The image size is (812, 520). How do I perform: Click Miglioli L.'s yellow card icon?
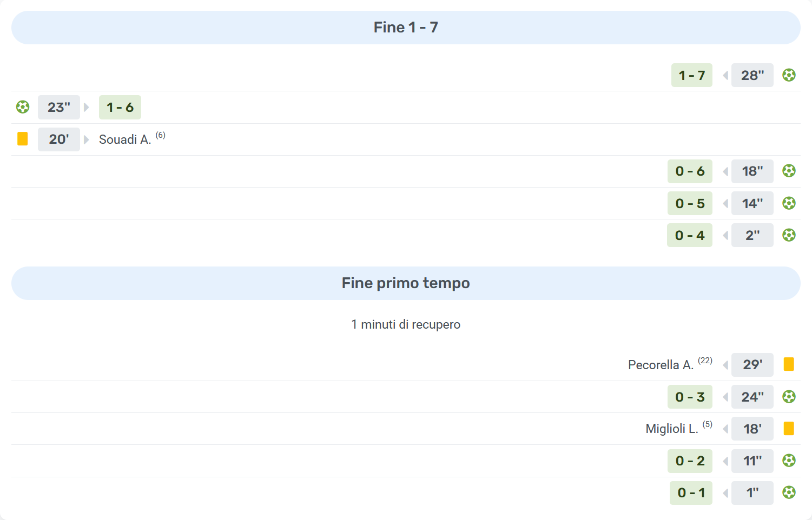click(x=789, y=429)
